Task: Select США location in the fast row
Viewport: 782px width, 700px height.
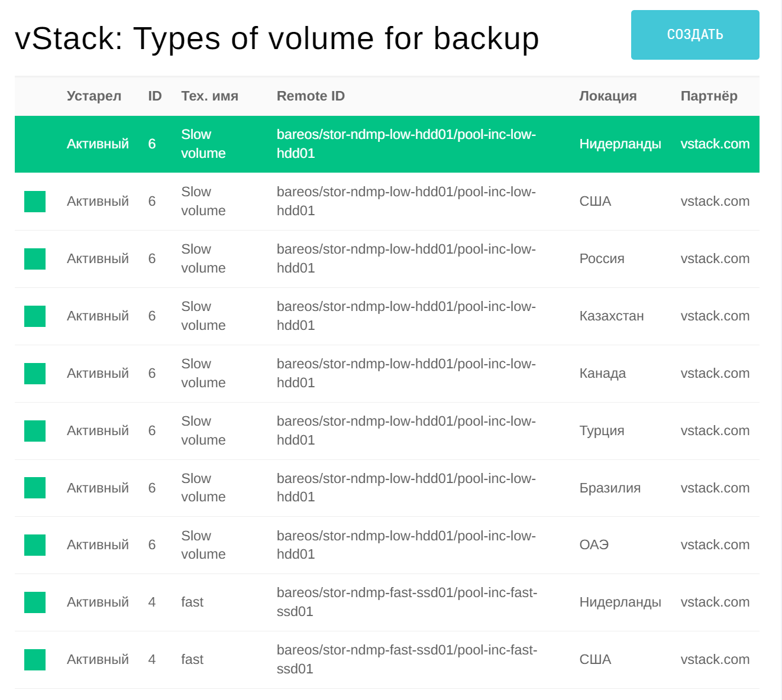Action: [595, 660]
